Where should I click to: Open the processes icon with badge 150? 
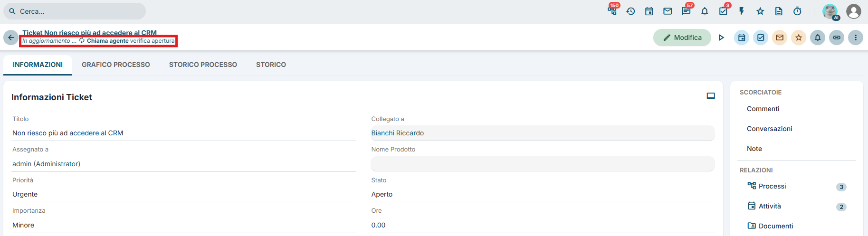point(612,11)
